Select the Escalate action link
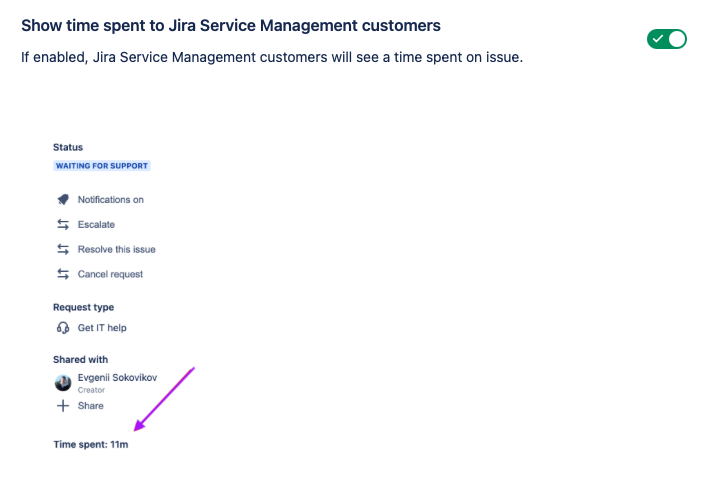The width and height of the screenshot is (711, 495). click(x=96, y=224)
